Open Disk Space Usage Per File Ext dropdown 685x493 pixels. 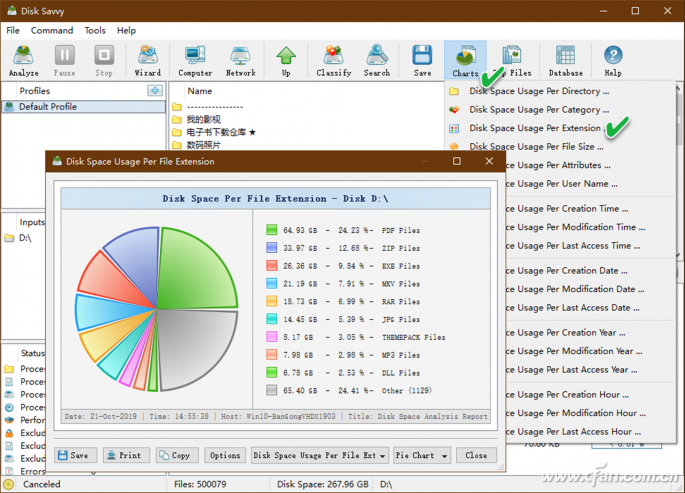click(x=319, y=455)
